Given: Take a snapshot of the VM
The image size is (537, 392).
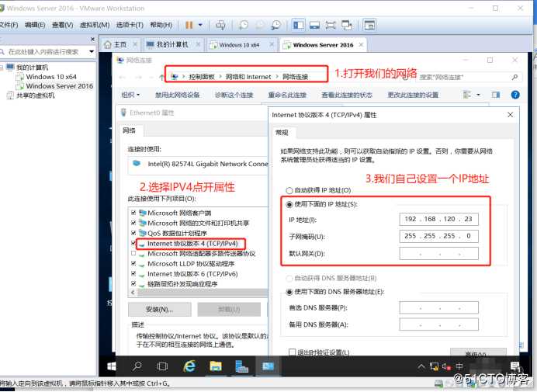Looking at the screenshot, I should click(x=244, y=25).
